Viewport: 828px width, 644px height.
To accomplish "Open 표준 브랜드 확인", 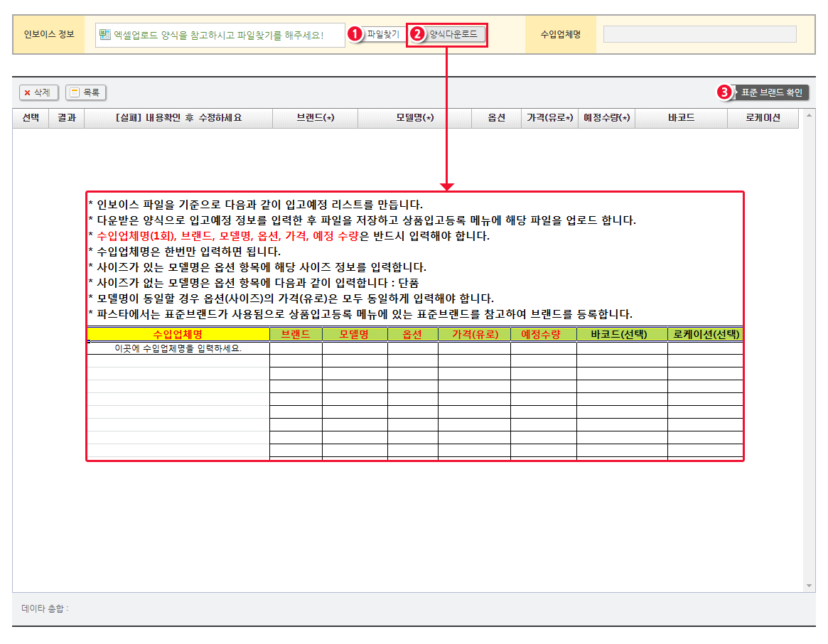I will [771, 92].
